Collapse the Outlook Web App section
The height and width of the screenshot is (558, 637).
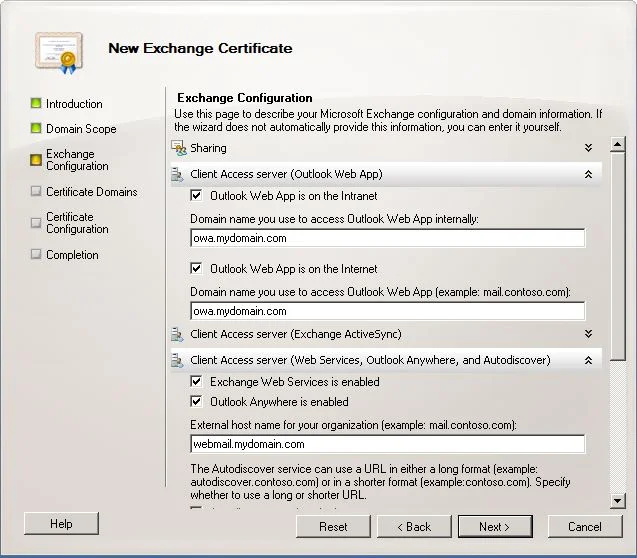pyautogui.click(x=588, y=174)
